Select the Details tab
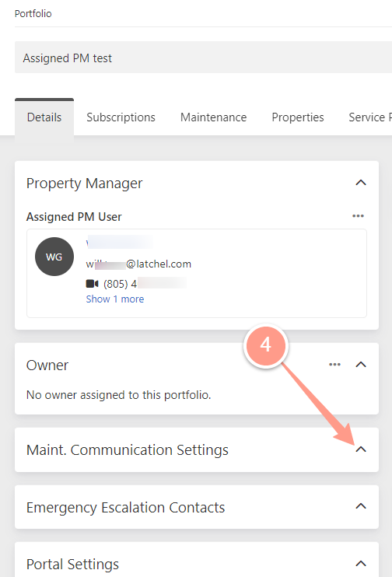Image resolution: width=392 pixels, height=577 pixels. coord(44,117)
